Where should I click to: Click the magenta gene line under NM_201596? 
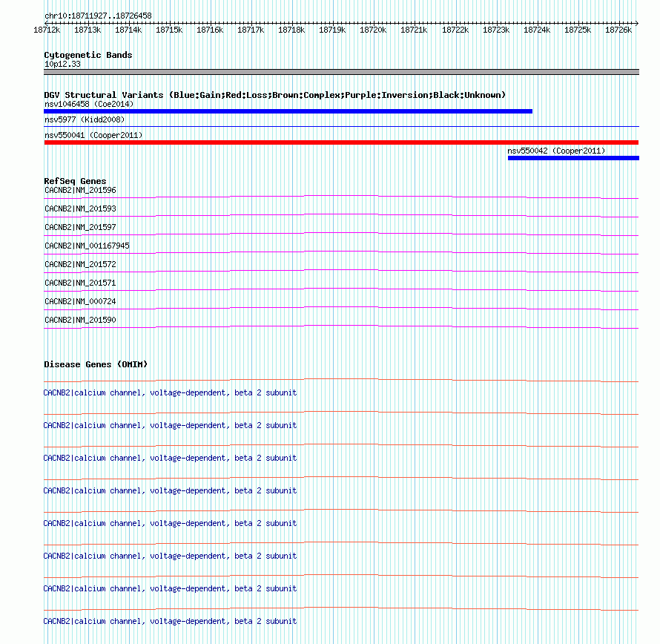[x=341, y=197]
